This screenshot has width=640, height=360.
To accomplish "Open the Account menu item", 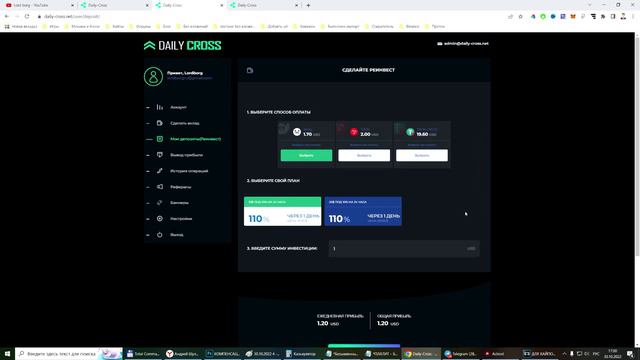I will (x=178, y=107).
